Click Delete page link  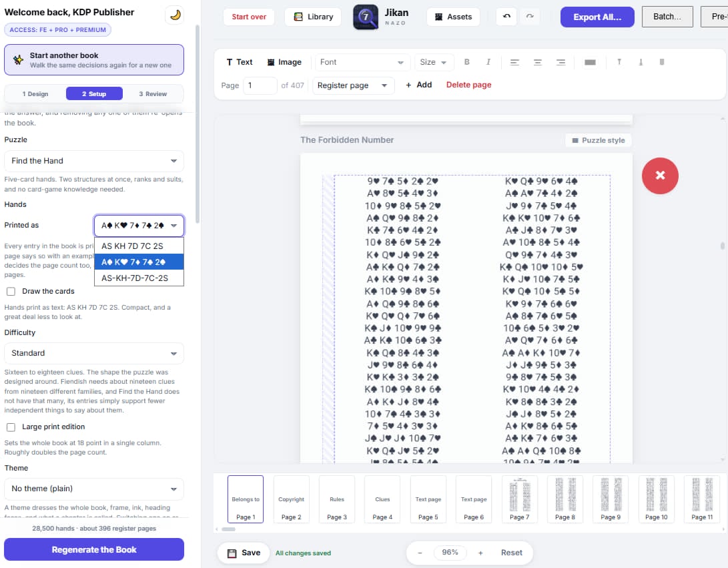pos(468,85)
